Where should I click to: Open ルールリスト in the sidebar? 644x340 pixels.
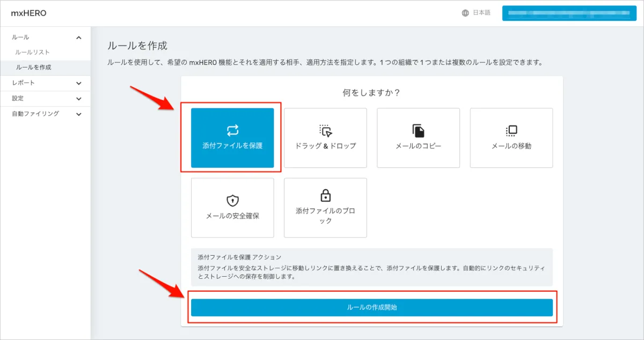coord(32,52)
